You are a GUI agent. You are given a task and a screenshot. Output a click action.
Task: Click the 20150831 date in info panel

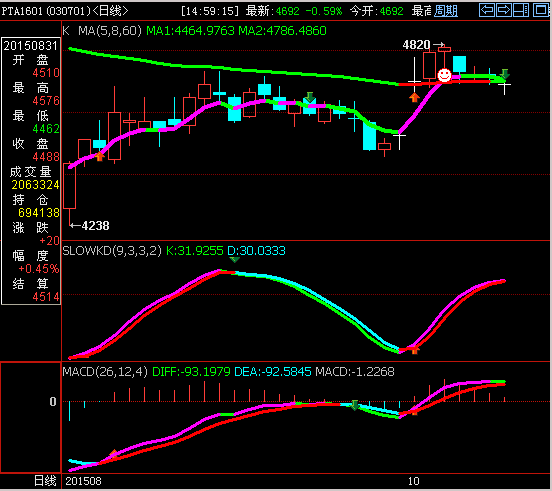click(x=30, y=46)
